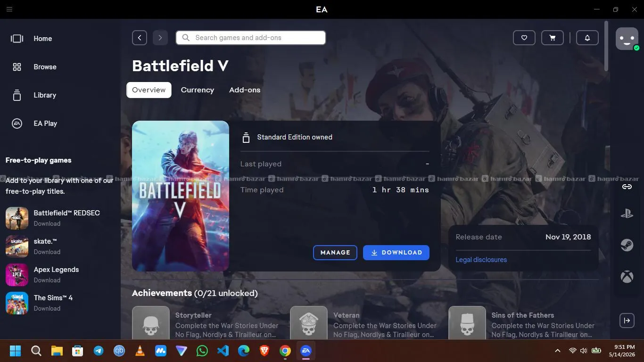The height and width of the screenshot is (362, 644).
Task: Click the Steam account icon
Action: pyautogui.click(x=627, y=245)
